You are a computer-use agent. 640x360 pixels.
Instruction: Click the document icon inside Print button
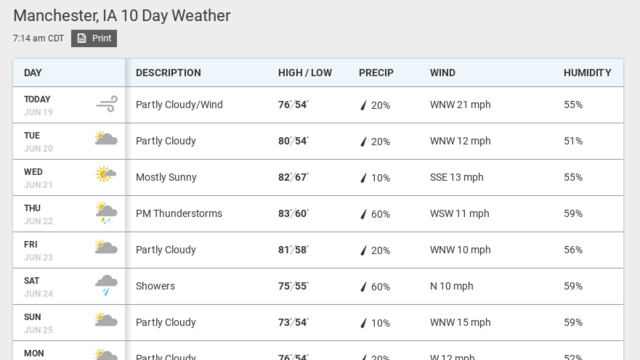click(82, 38)
